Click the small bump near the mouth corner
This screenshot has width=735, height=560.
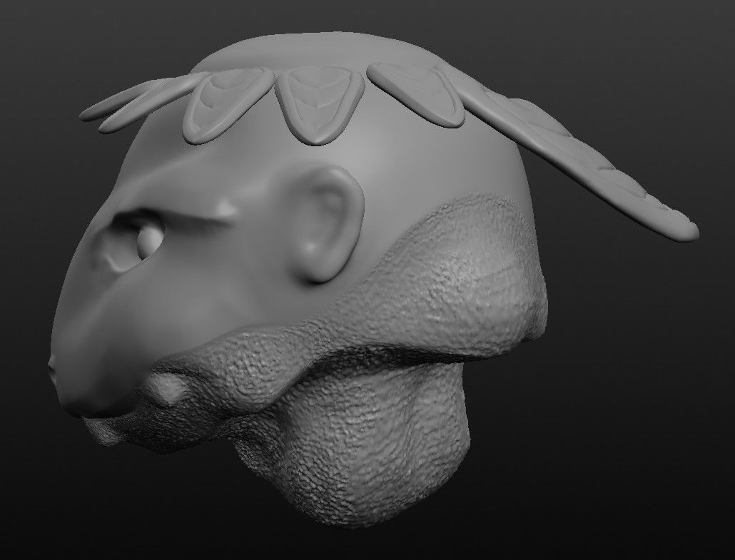(167, 389)
